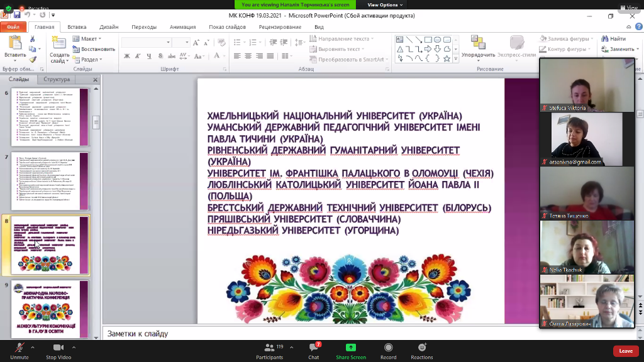Viewport: 644px width, 362px height.
Task: Select slide 9 thumbnail
Action: pyautogui.click(x=50, y=309)
